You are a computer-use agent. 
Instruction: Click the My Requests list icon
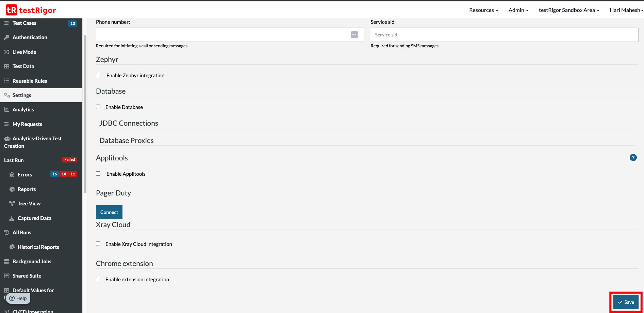[6, 124]
